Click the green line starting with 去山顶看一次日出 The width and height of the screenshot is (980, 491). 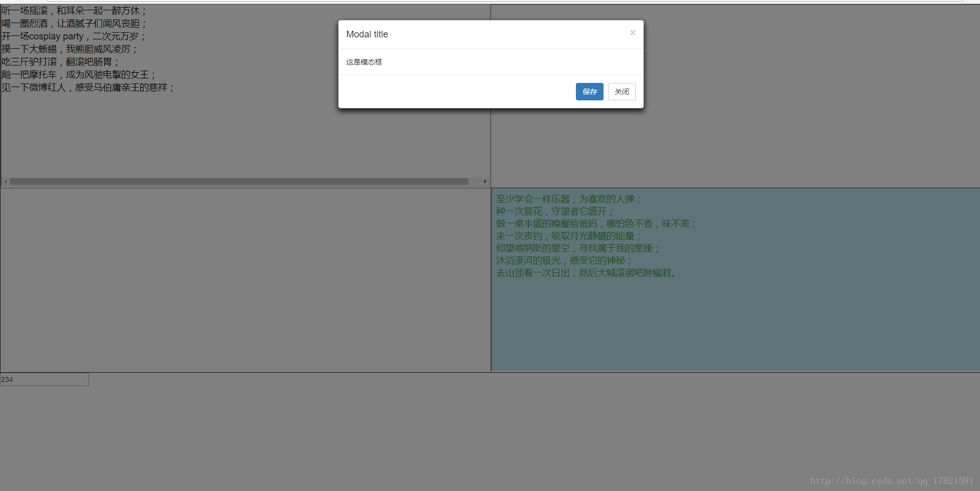click(587, 273)
